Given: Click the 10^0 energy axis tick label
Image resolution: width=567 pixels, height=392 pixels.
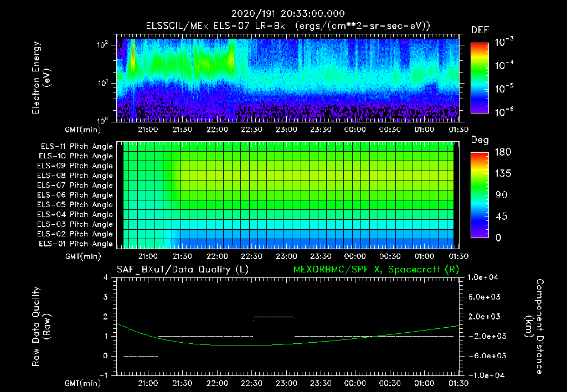Looking at the screenshot, I should coord(102,120).
